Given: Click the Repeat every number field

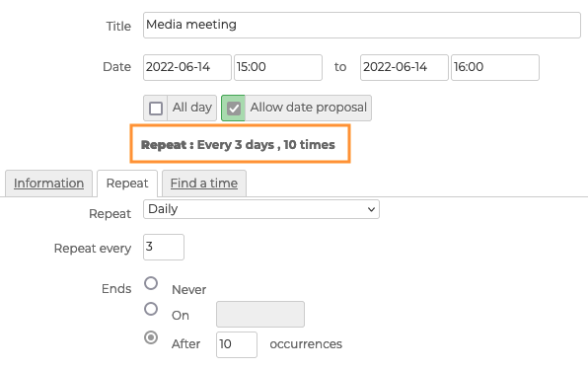Looking at the screenshot, I should tap(164, 247).
